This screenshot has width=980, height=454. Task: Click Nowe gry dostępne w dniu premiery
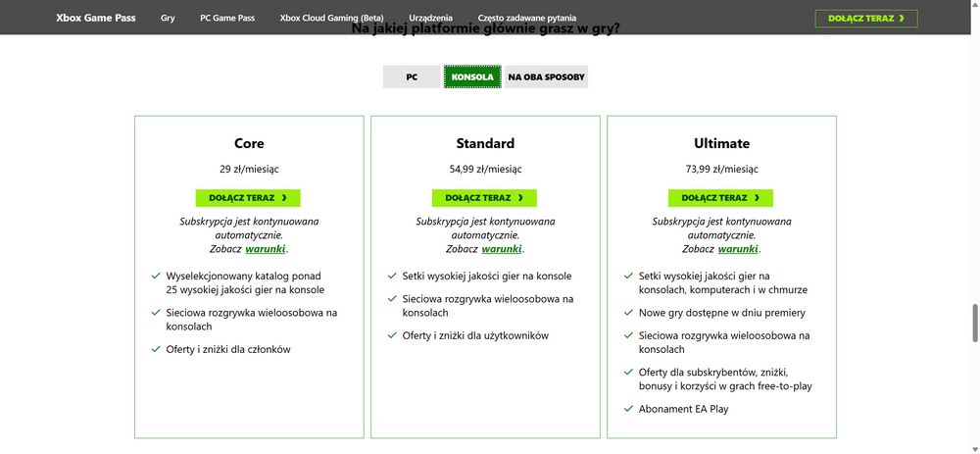pos(722,313)
